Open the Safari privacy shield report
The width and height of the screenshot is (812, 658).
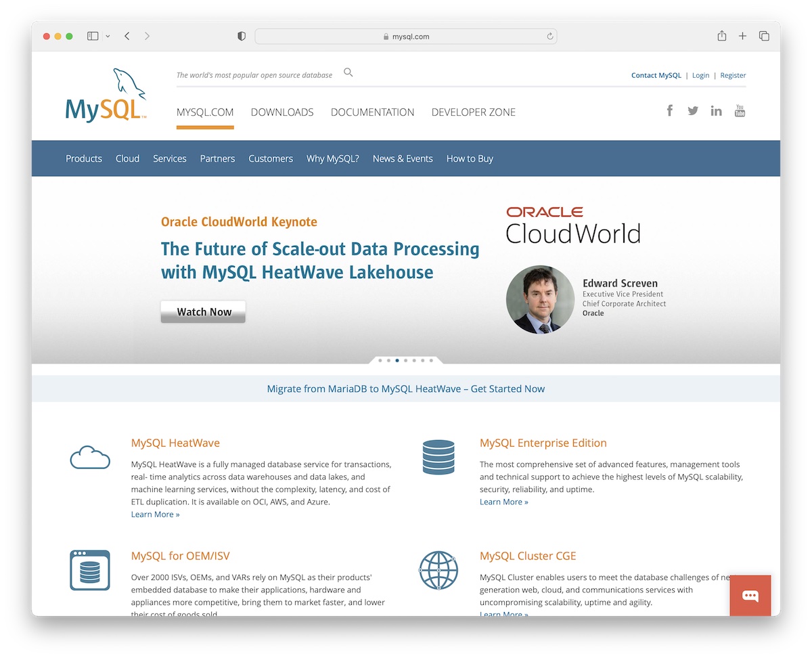tap(242, 37)
